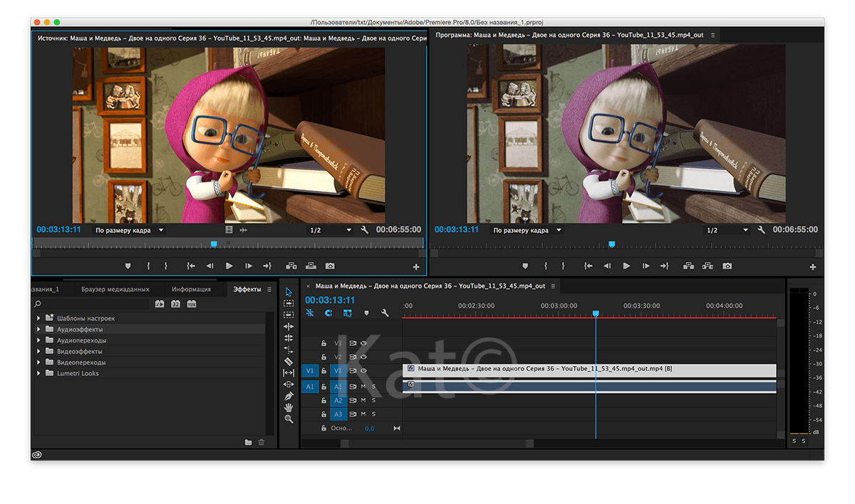Expand Шаблоны настроек folder
Viewport: 855px width, 504px height.
click(38, 318)
